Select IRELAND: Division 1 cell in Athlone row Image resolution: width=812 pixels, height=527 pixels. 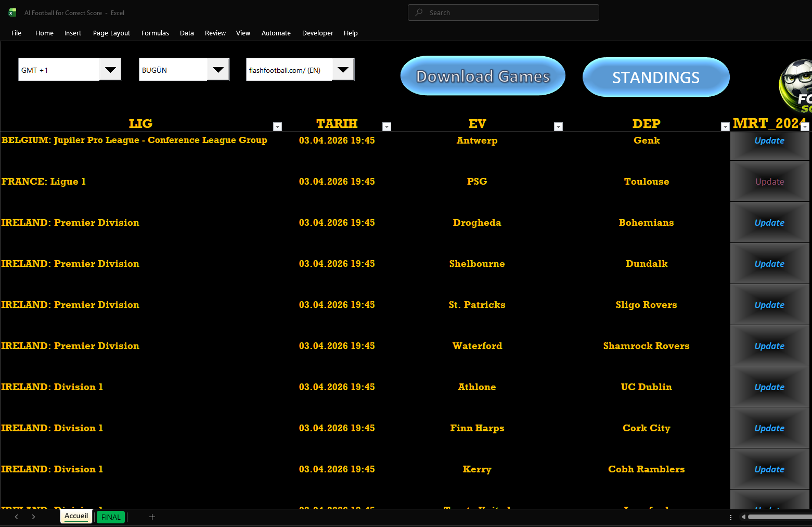click(x=52, y=387)
